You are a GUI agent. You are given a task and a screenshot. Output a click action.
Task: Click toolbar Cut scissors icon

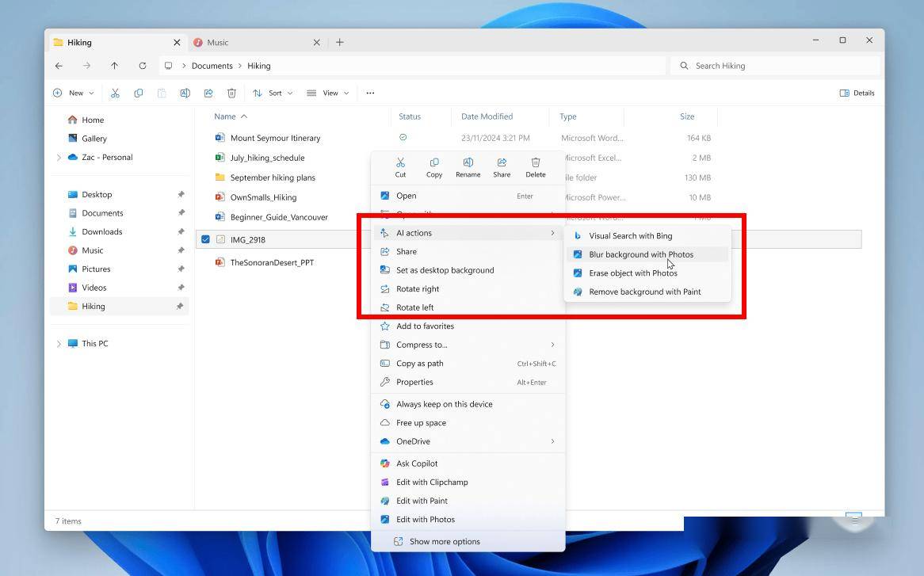[115, 93]
